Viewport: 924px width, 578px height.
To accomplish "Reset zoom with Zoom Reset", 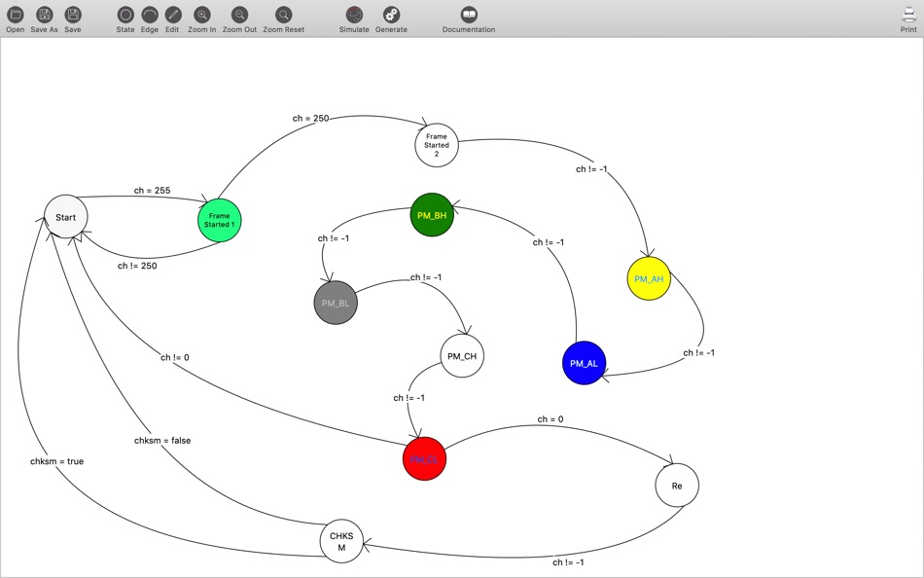I will 283,15.
